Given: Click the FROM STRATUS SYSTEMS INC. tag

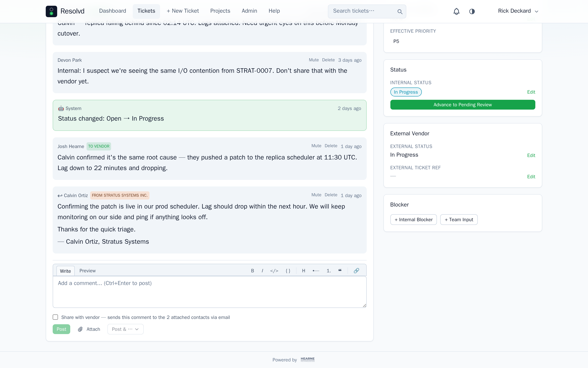Looking at the screenshot, I should (120, 195).
